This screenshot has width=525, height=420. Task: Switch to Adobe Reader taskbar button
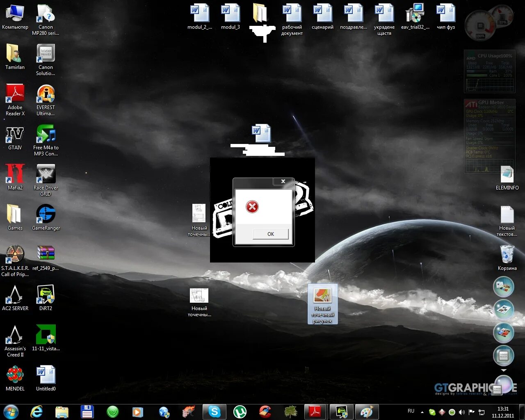[x=315, y=412]
